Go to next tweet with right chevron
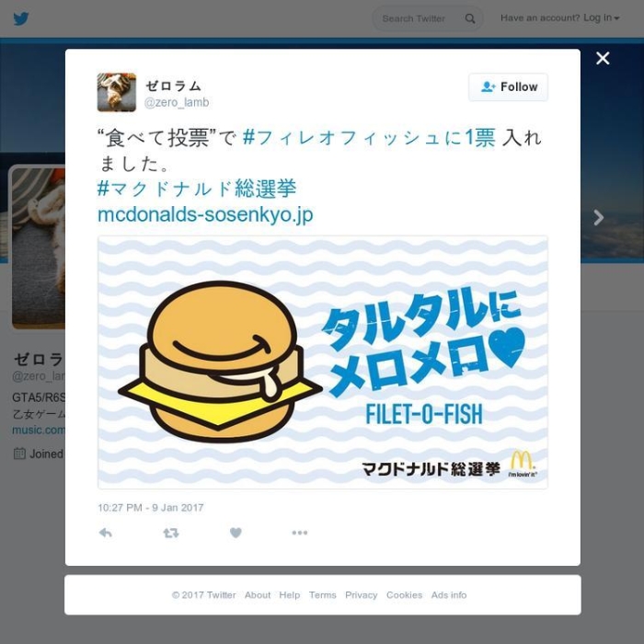The height and width of the screenshot is (644, 644). tap(598, 218)
